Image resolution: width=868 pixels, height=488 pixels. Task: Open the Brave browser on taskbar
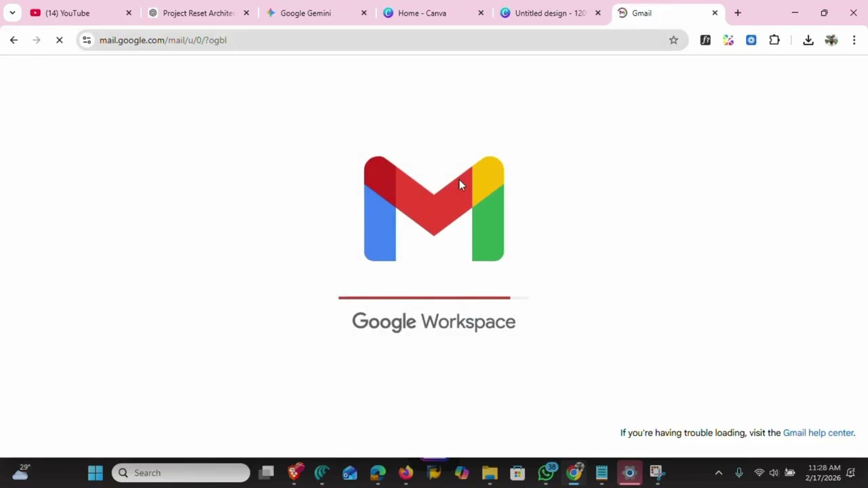[294, 472]
